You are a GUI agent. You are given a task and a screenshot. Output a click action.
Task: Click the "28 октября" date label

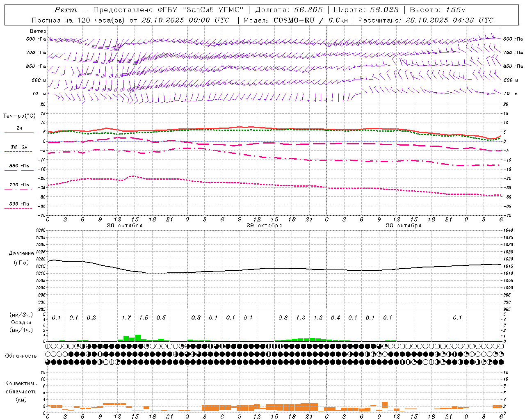tap(124, 226)
